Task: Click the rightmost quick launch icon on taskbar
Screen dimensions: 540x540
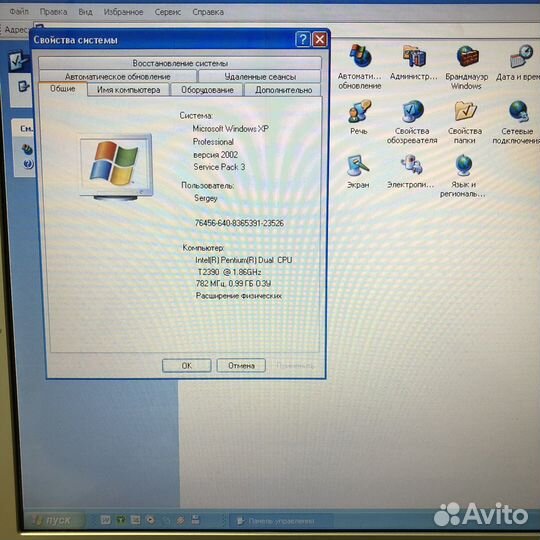Action: click(196, 519)
